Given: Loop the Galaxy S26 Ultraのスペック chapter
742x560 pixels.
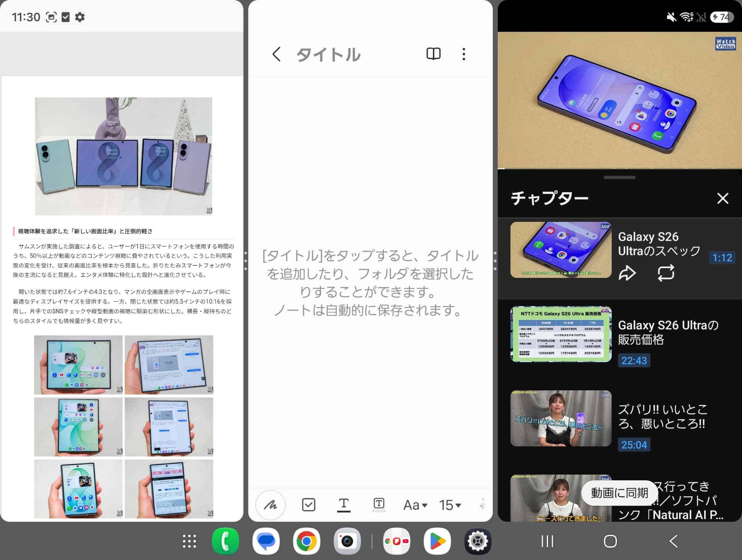Looking at the screenshot, I should point(666,273).
